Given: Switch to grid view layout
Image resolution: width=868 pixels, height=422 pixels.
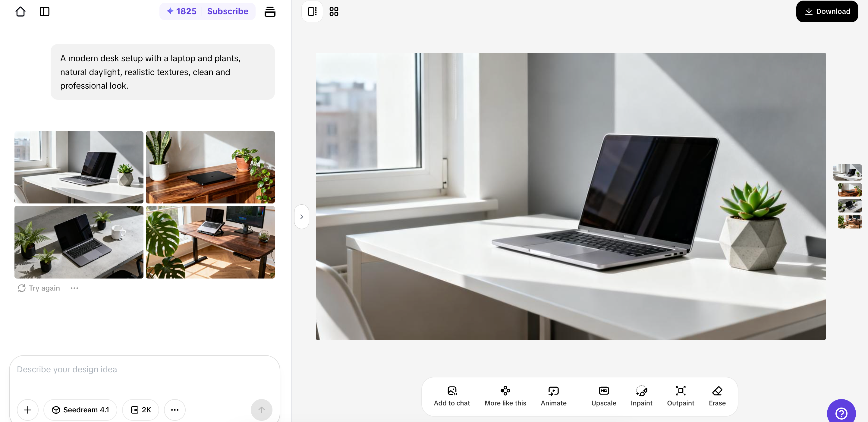Looking at the screenshot, I should tap(334, 11).
